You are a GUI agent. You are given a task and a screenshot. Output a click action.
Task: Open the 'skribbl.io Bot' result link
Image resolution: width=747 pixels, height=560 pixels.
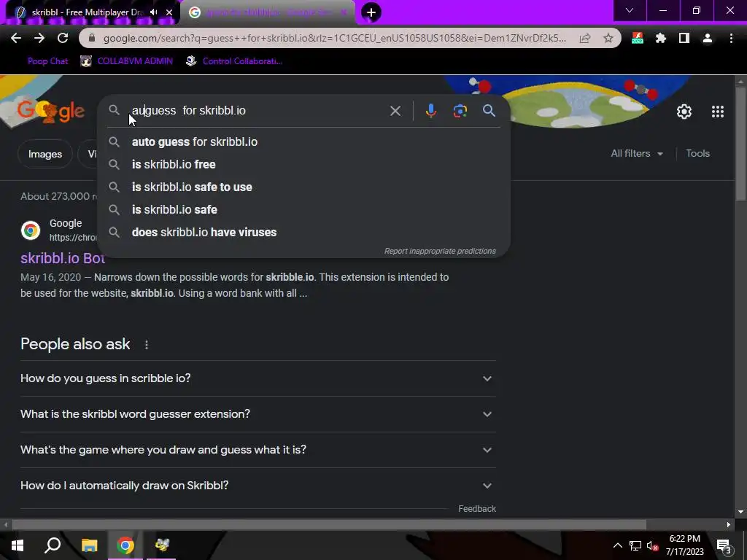point(63,258)
